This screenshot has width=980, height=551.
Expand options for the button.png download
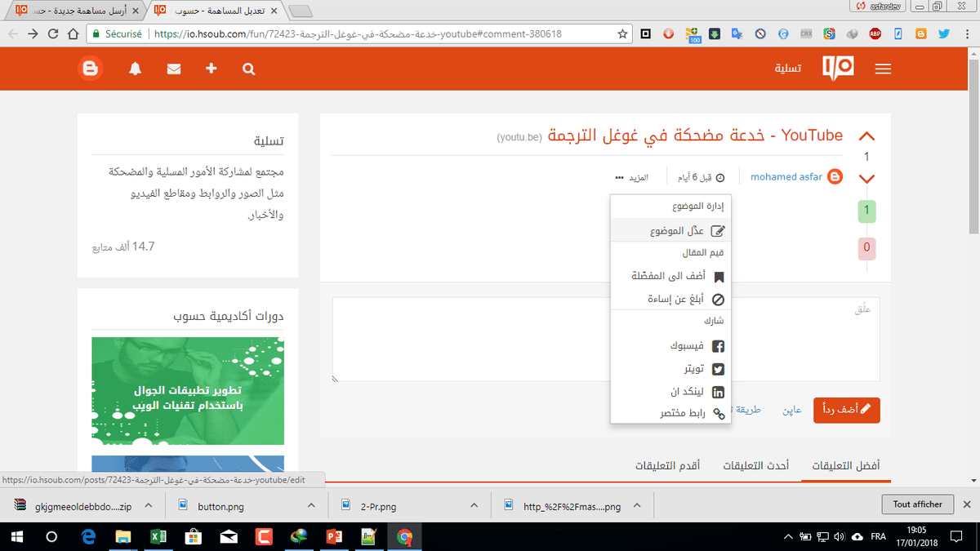click(311, 506)
